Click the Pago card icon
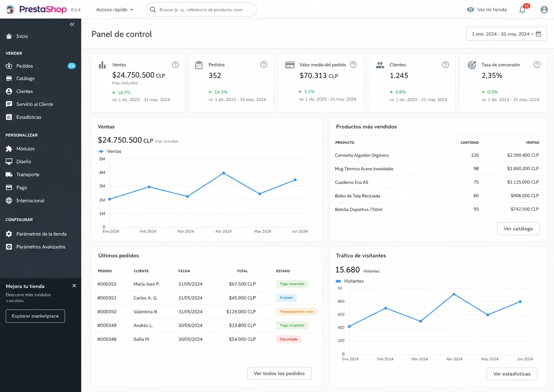The height and width of the screenshot is (392, 554). [x=9, y=188]
